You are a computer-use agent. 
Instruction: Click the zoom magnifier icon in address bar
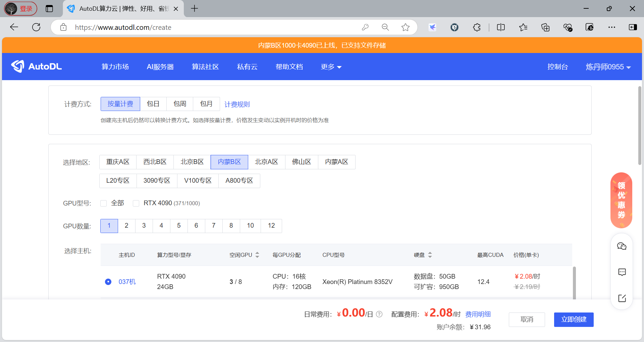385,27
